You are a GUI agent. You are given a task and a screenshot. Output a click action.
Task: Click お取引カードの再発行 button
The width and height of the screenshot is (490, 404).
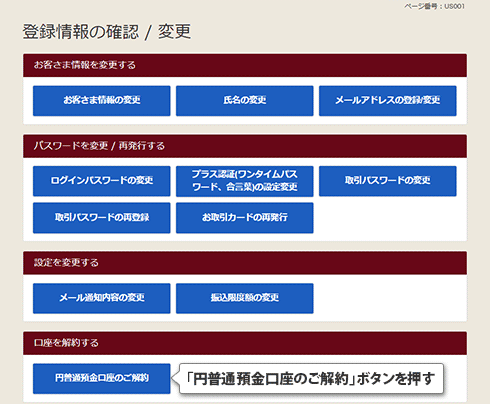(245, 218)
